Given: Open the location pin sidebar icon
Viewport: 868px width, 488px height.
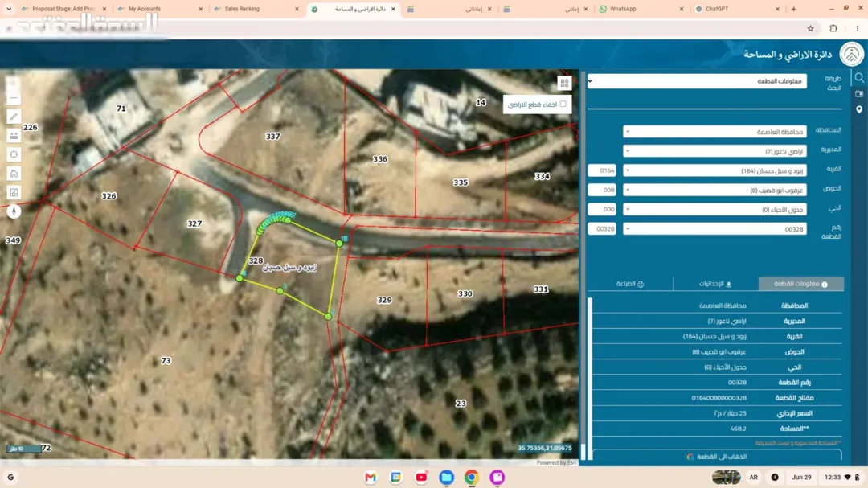Looking at the screenshot, I should click(x=859, y=109).
